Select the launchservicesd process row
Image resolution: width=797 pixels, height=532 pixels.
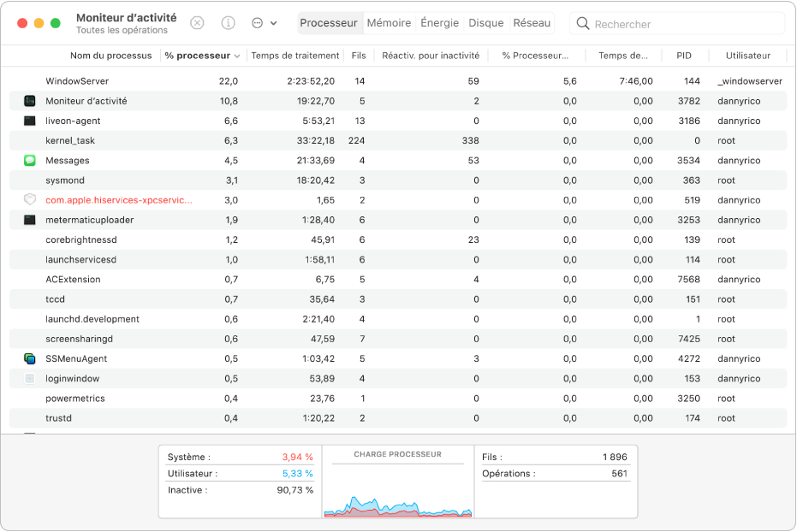point(398,259)
